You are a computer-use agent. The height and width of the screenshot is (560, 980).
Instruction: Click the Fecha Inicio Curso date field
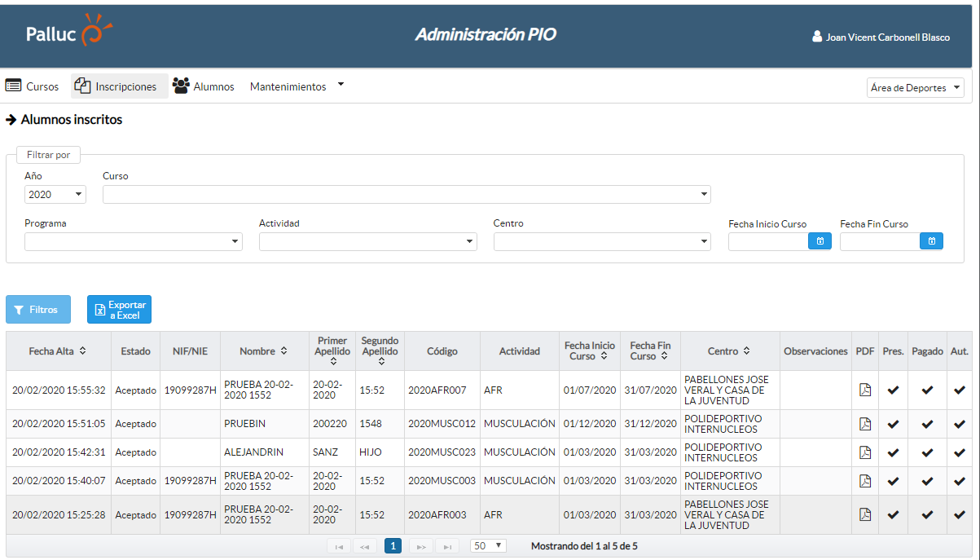(x=767, y=241)
